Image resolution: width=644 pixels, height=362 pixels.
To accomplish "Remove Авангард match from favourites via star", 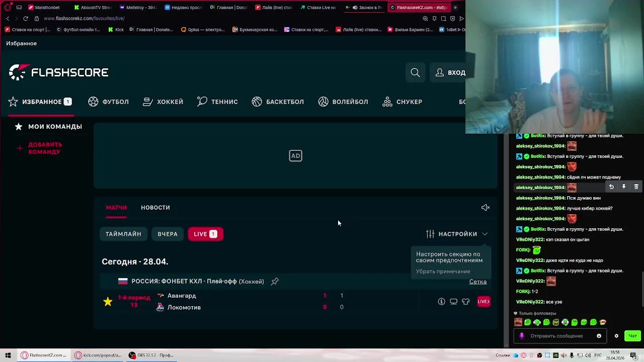I will tap(108, 302).
